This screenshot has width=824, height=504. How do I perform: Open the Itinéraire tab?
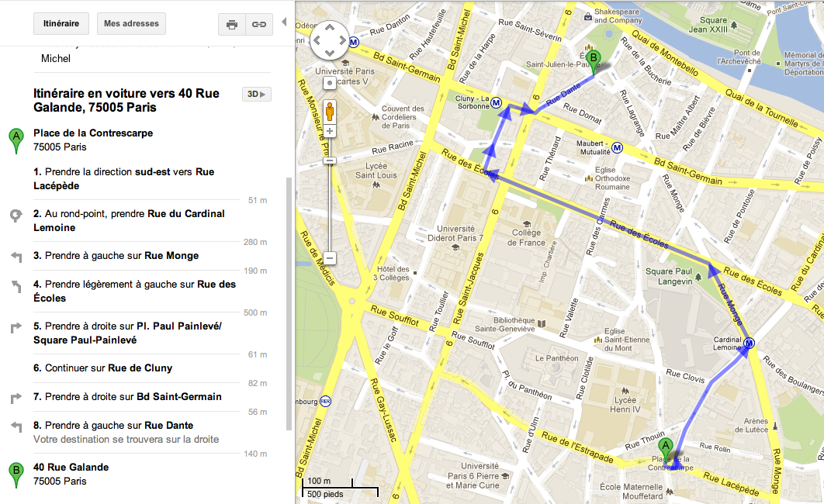click(61, 24)
